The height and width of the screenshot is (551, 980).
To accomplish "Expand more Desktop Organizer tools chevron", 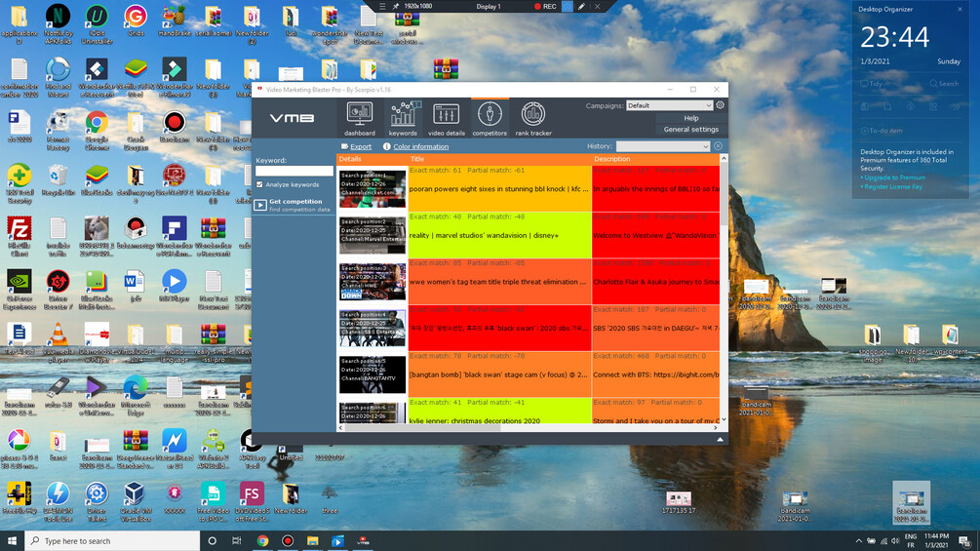I will coord(956,107).
